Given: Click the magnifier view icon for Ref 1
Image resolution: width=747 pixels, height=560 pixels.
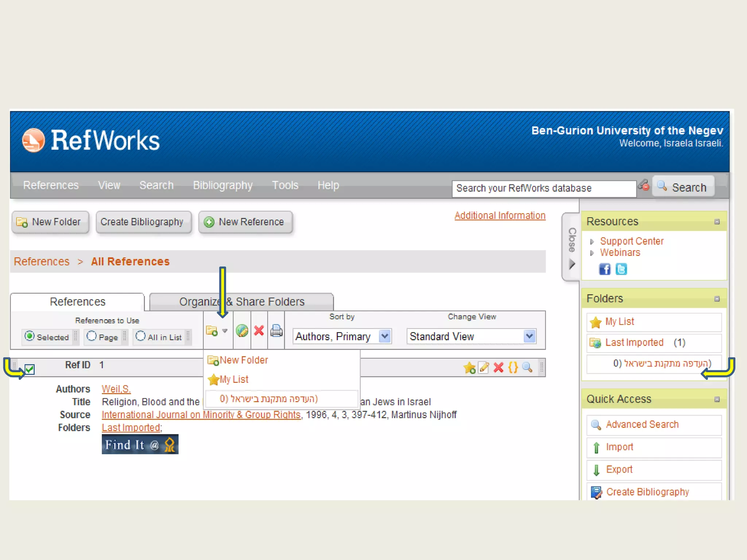Looking at the screenshot, I should tap(527, 367).
